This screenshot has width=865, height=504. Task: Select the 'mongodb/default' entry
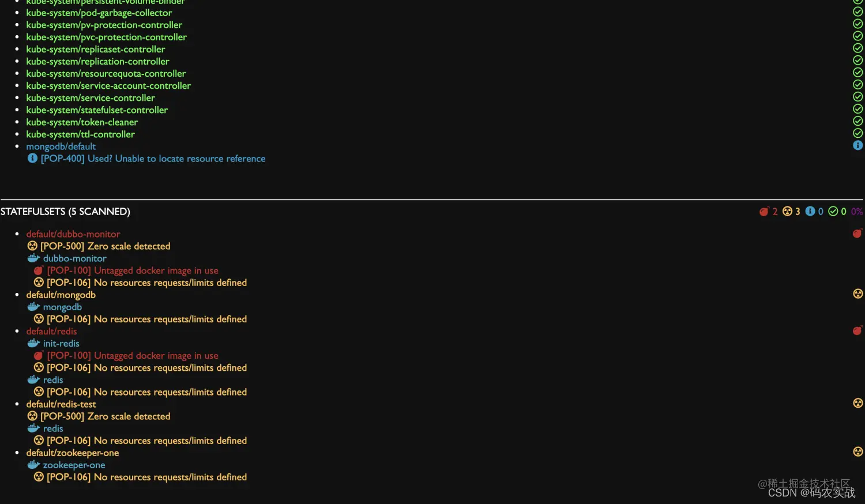pyautogui.click(x=61, y=146)
